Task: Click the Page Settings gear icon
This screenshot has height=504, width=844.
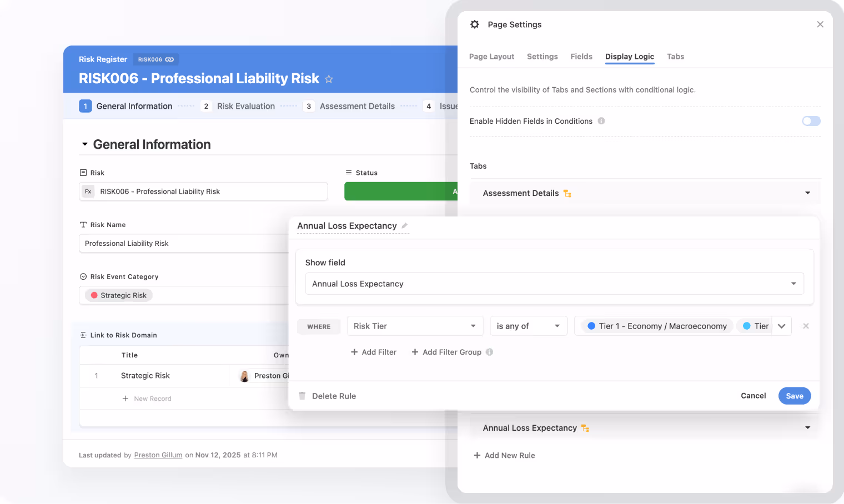Action: click(475, 24)
